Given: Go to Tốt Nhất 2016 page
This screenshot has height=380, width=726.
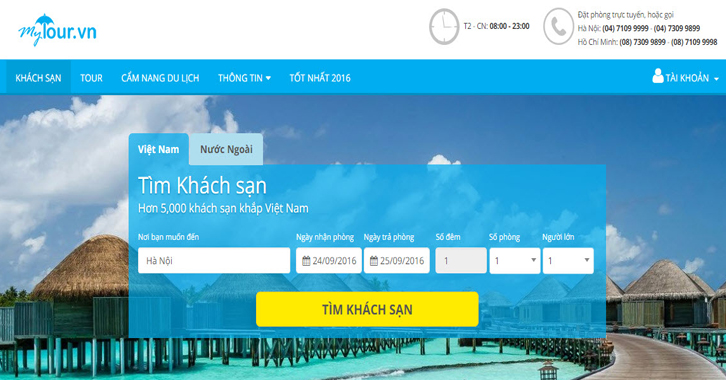Looking at the screenshot, I should click(320, 78).
